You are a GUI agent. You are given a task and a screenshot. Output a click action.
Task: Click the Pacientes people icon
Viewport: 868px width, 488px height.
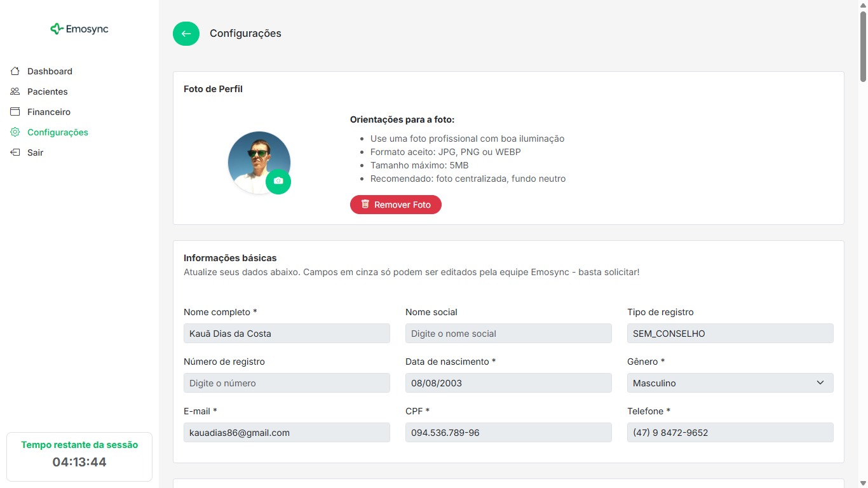click(x=15, y=91)
